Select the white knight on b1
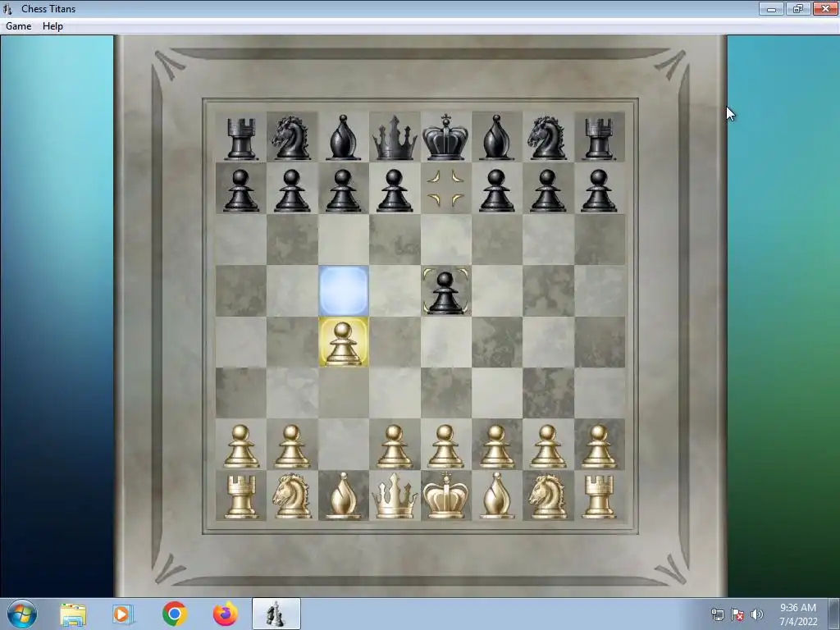 [x=292, y=496]
